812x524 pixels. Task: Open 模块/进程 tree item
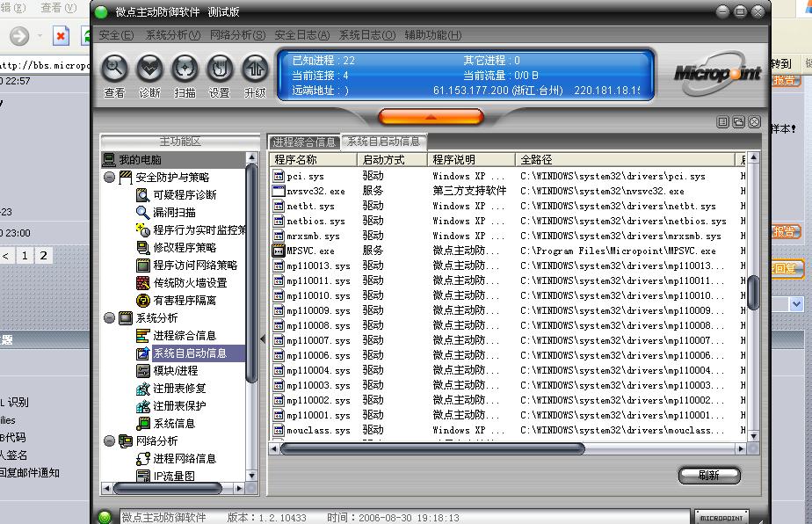coord(176,371)
